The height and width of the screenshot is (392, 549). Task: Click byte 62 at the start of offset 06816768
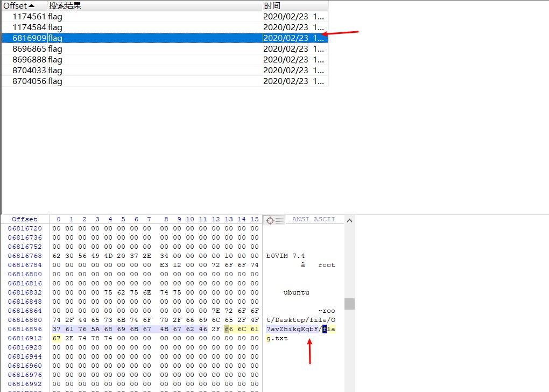57,256
